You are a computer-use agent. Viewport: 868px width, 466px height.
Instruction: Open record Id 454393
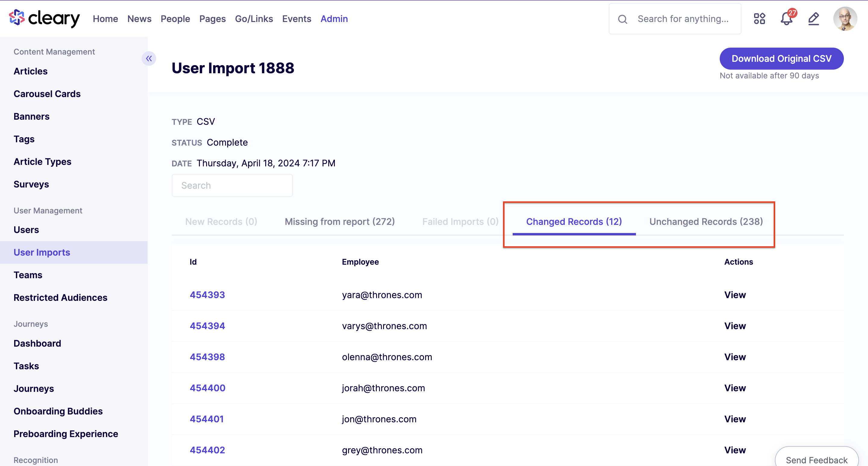(207, 295)
